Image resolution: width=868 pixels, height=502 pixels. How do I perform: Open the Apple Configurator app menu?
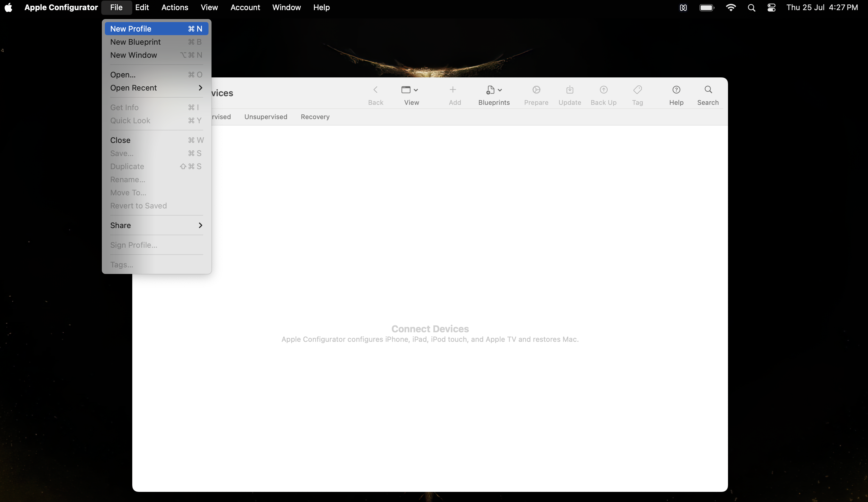tap(61, 7)
